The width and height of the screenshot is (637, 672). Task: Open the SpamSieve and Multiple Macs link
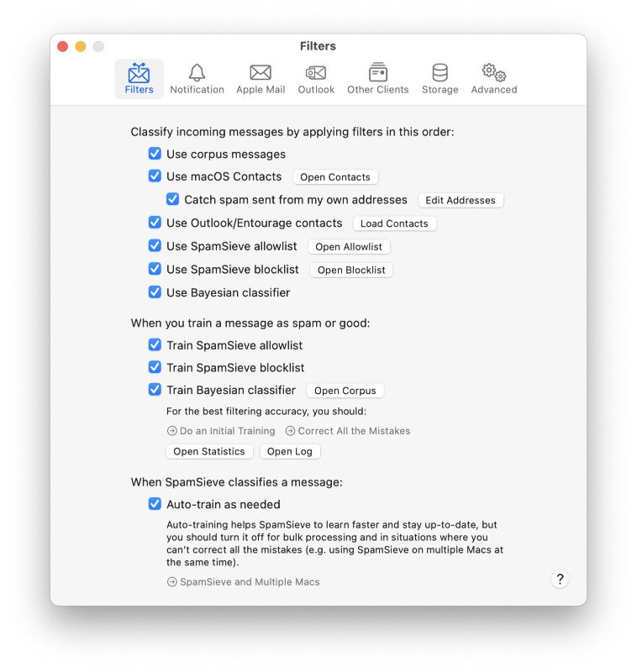(x=244, y=581)
